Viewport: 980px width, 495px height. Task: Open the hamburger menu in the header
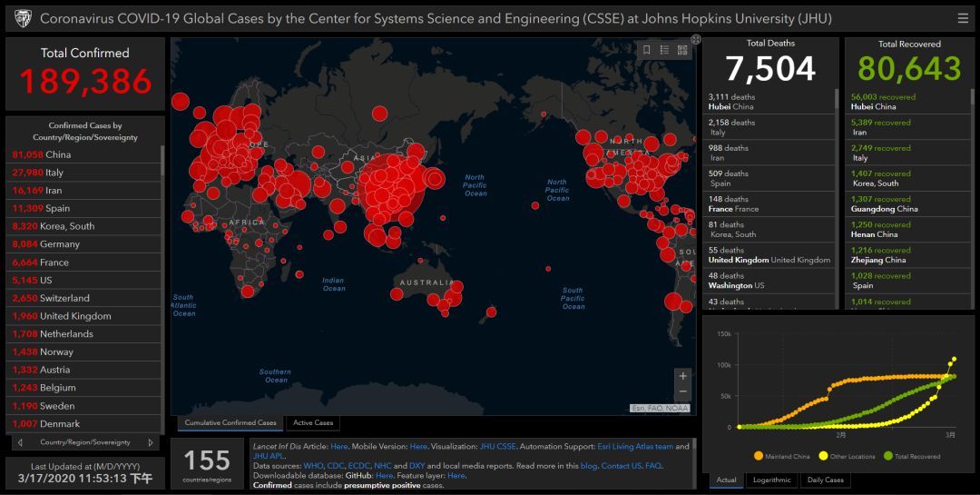coord(963,18)
